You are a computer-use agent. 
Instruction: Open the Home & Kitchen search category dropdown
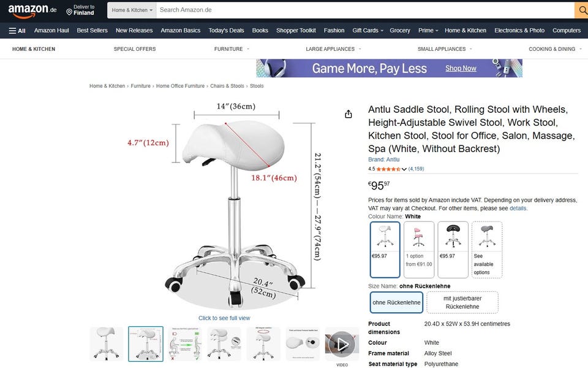tap(132, 10)
